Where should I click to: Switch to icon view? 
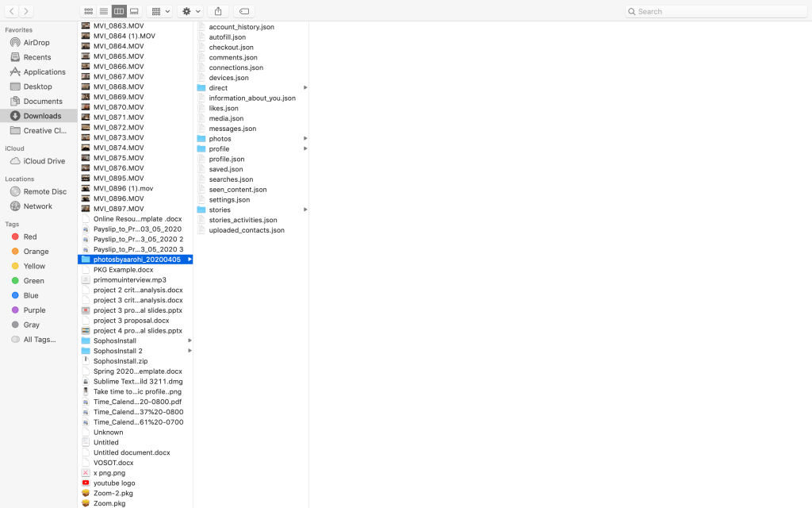click(x=88, y=11)
